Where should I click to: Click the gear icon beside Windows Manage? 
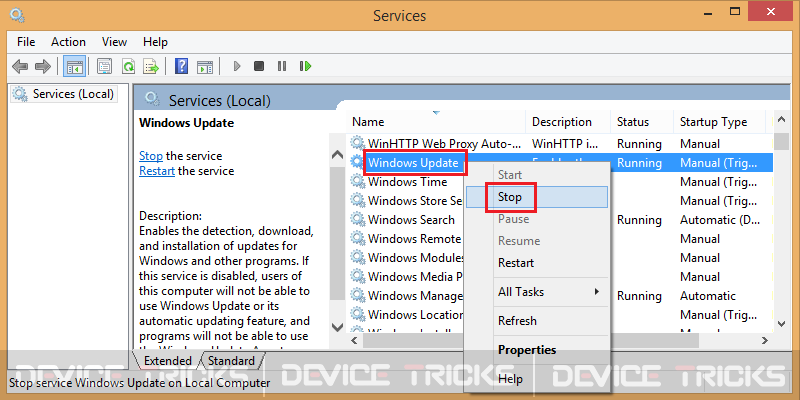click(358, 296)
